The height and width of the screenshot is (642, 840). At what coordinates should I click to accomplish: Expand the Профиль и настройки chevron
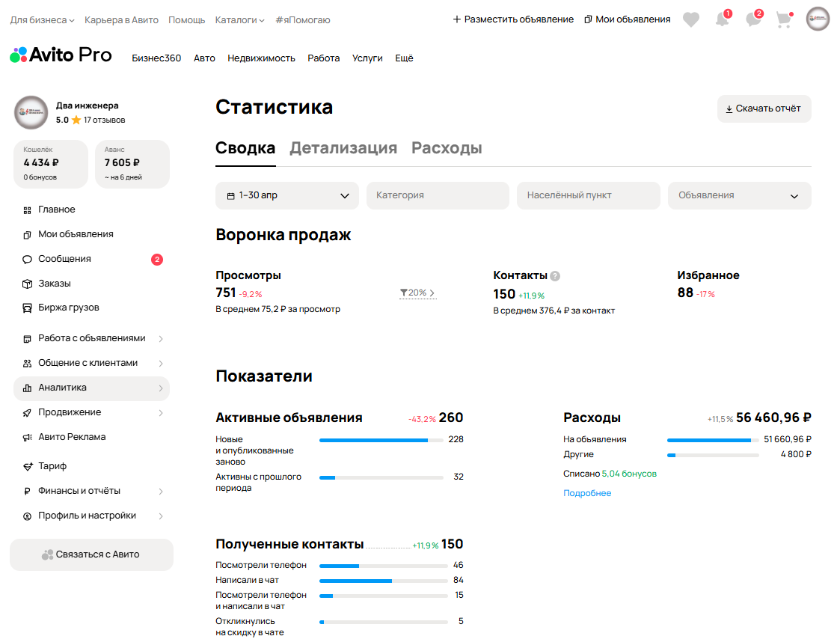161,516
